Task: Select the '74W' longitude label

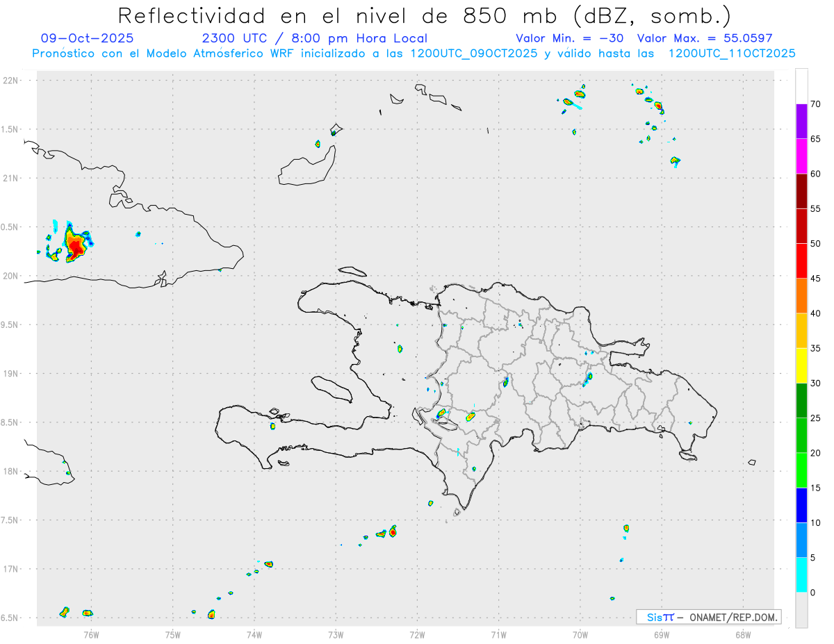Action: pyautogui.click(x=254, y=634)
